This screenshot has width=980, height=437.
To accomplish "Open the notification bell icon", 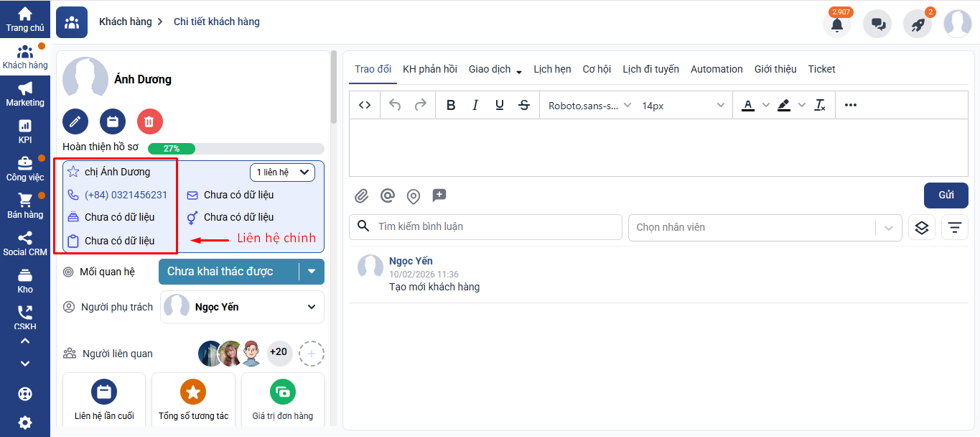I will pos(837,24).
